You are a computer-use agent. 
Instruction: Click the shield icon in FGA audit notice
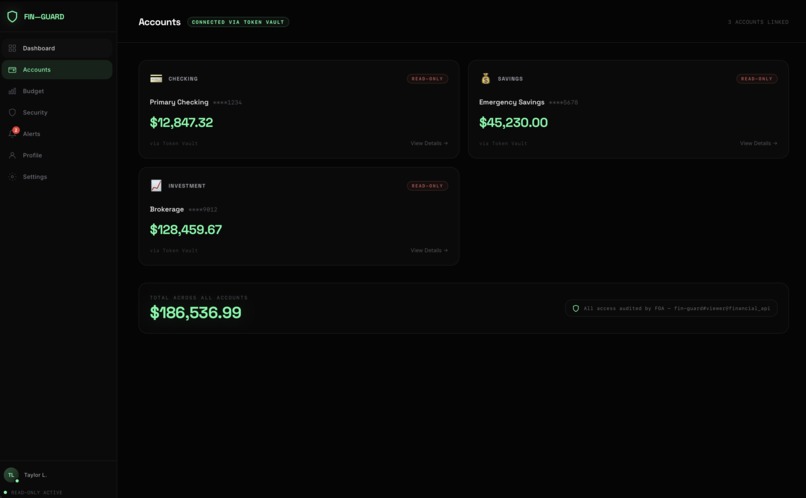tap(576, 308)
